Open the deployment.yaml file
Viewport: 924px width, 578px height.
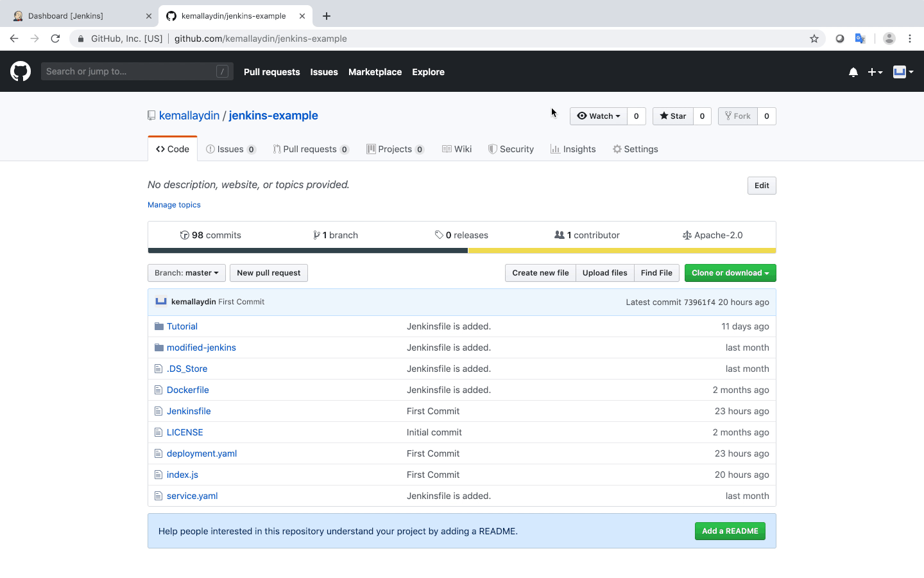coord(201,453)
